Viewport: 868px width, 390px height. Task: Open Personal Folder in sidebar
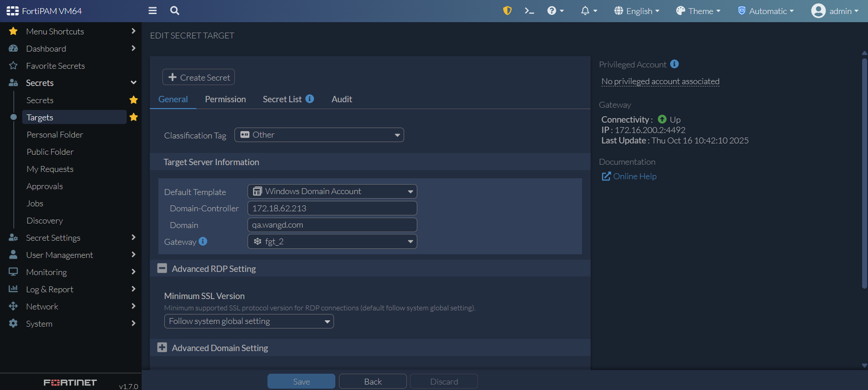[x=55, y=134]
